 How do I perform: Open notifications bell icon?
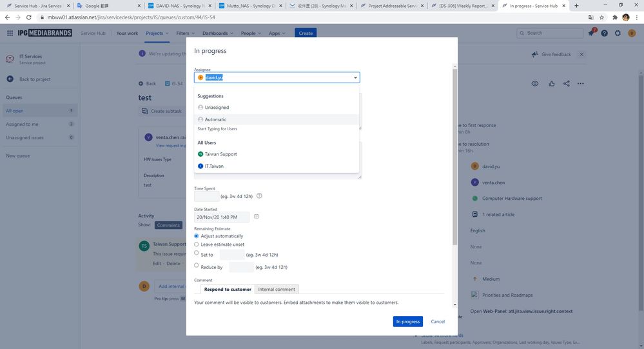point(591,33)
